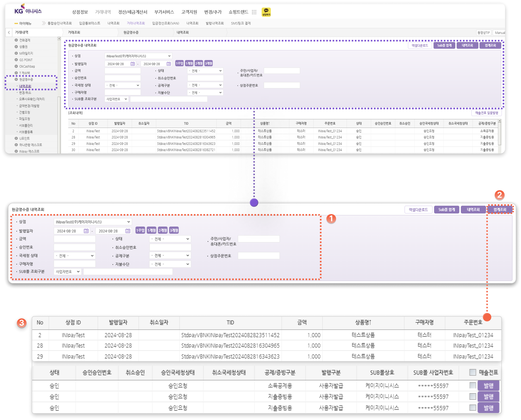521x420 pixels.
Task: Click the KG 이니시스 logo
Action: click(x=28, y=9)
